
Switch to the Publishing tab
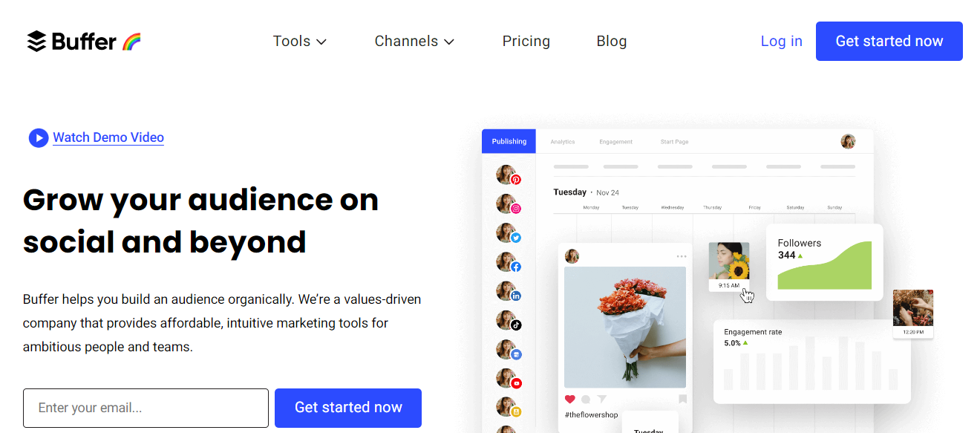pos(509,142)
